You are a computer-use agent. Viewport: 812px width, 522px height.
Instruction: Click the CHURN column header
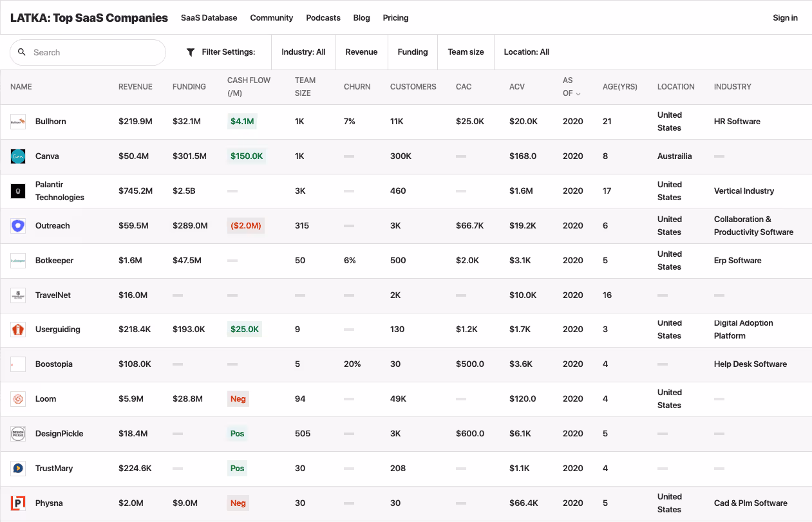tap(357, 87)
